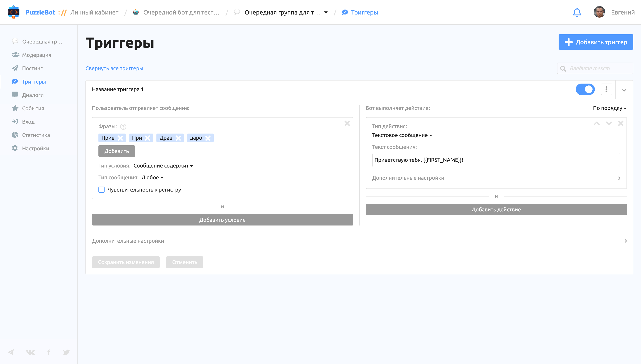Viewport: 641px width, 364px height.
Task: Click the PuzzleBot brand name
Action: click(40, 12)
